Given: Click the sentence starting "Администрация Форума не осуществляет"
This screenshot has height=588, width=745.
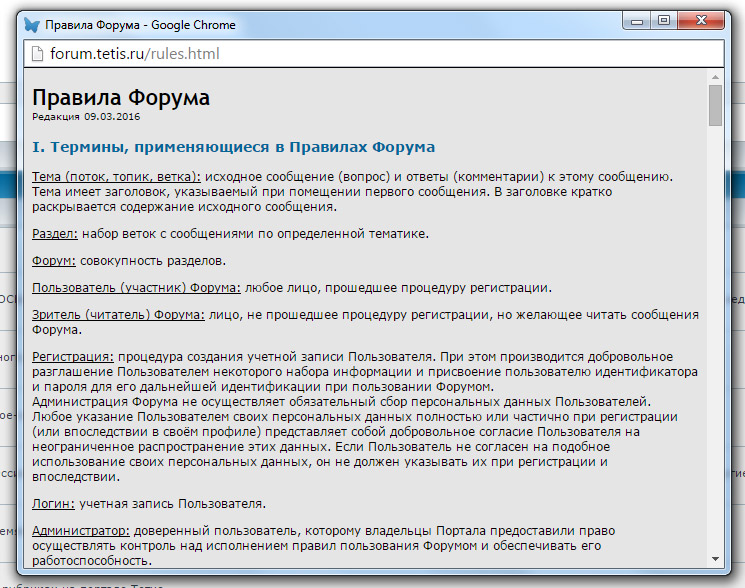Looking at the screenshot, I should pyautogui.click(x=341, y=402).
